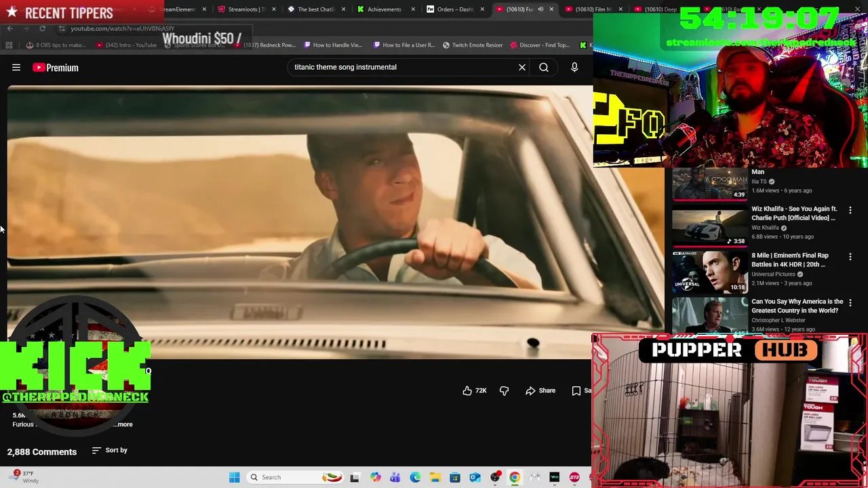Open the 8 OBS tips bookmark

[x=56, y=45]
